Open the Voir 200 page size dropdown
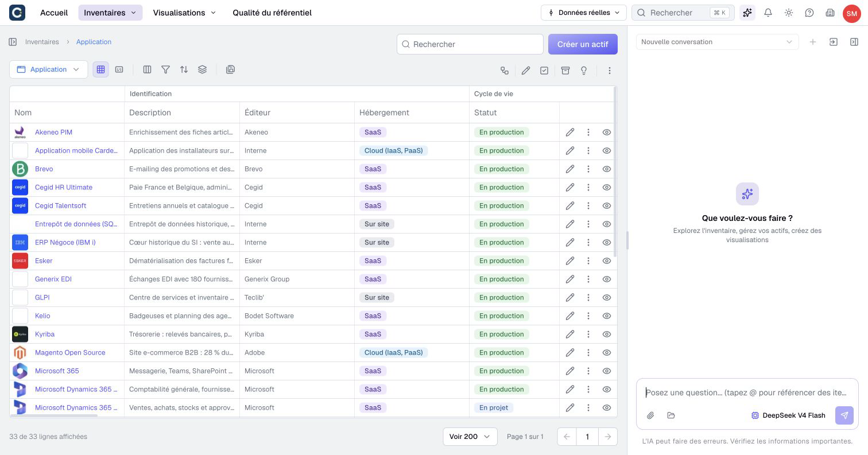Screen dimensions: 868x455 point(470,437)
